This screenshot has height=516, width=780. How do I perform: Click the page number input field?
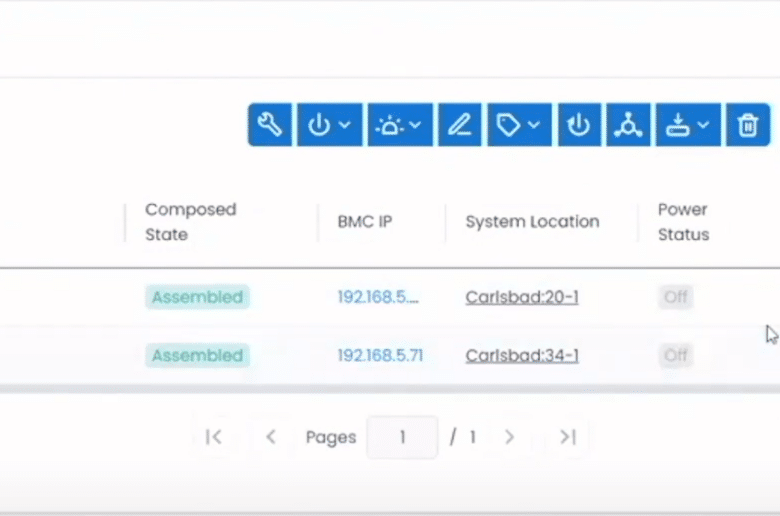point(402,437)
